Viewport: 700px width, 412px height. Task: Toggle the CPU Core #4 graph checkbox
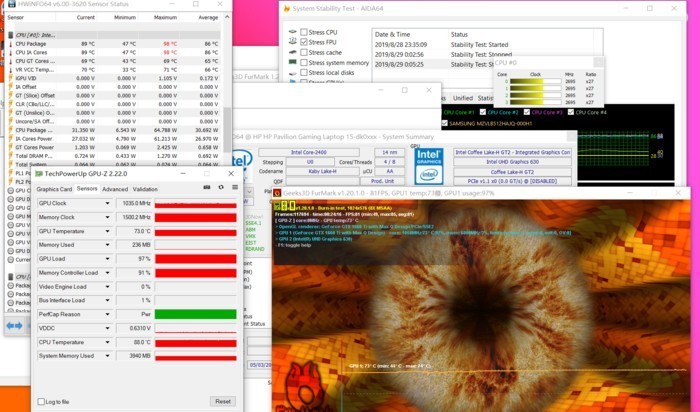[x=571, y=112]
